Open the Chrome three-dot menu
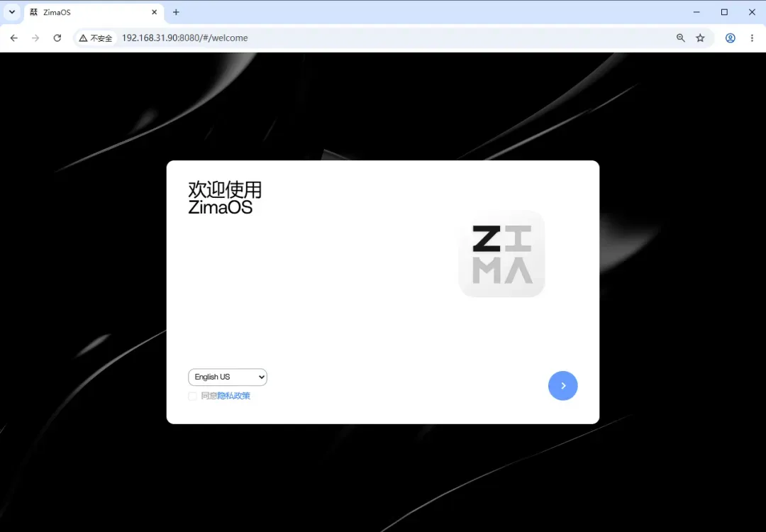 tap(752, 38)
